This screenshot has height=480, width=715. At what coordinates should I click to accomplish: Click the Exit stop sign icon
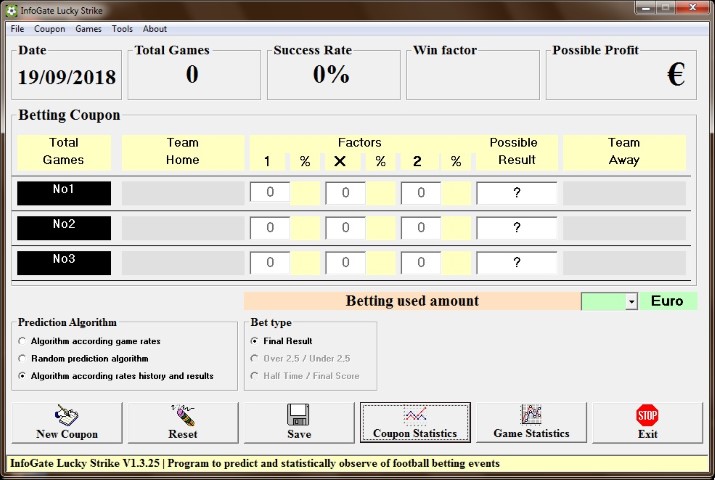coord(647,414)
